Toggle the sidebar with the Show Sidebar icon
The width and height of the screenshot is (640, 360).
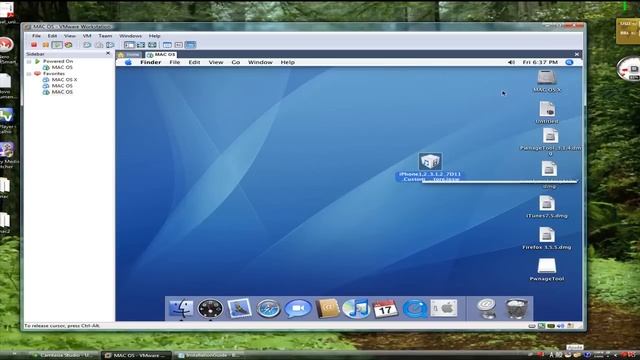(129, 45)
